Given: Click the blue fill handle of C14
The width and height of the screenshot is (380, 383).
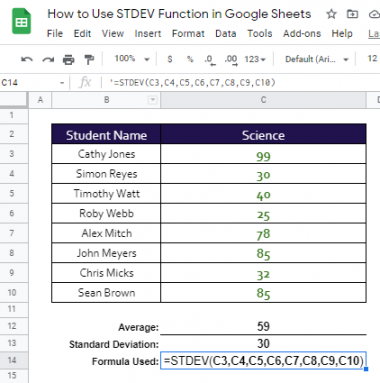Looking at the screenshot, I should pos(366,369).
